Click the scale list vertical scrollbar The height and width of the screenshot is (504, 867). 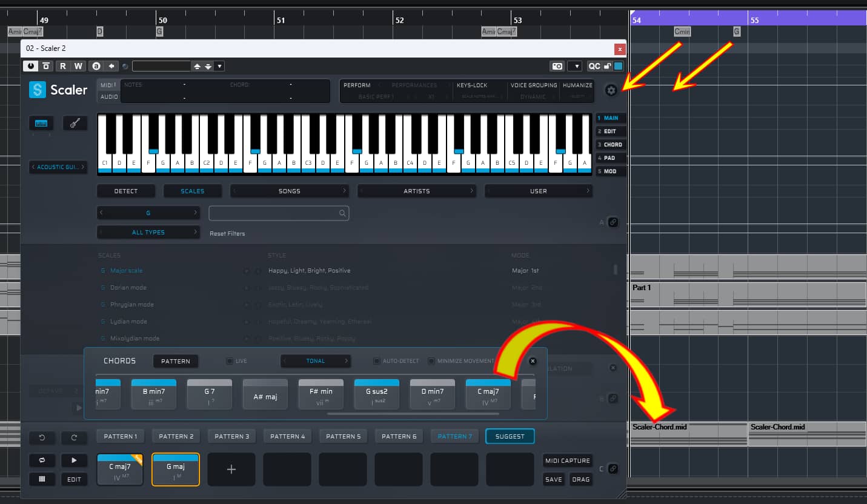point(616,270)
